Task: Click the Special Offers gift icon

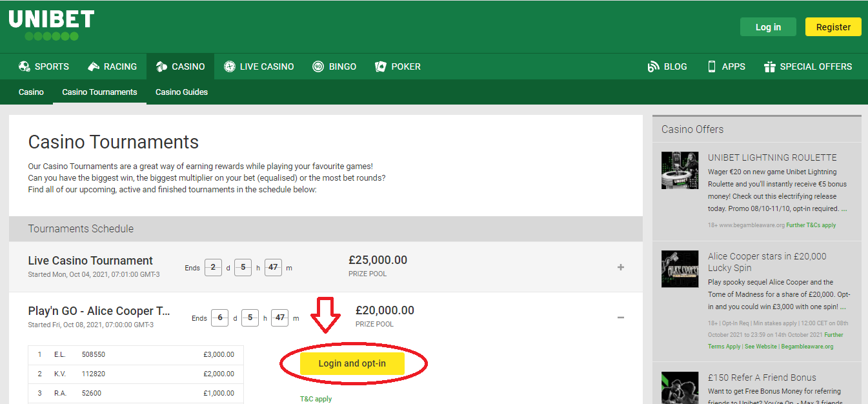Action: click(x=769, y=66)
